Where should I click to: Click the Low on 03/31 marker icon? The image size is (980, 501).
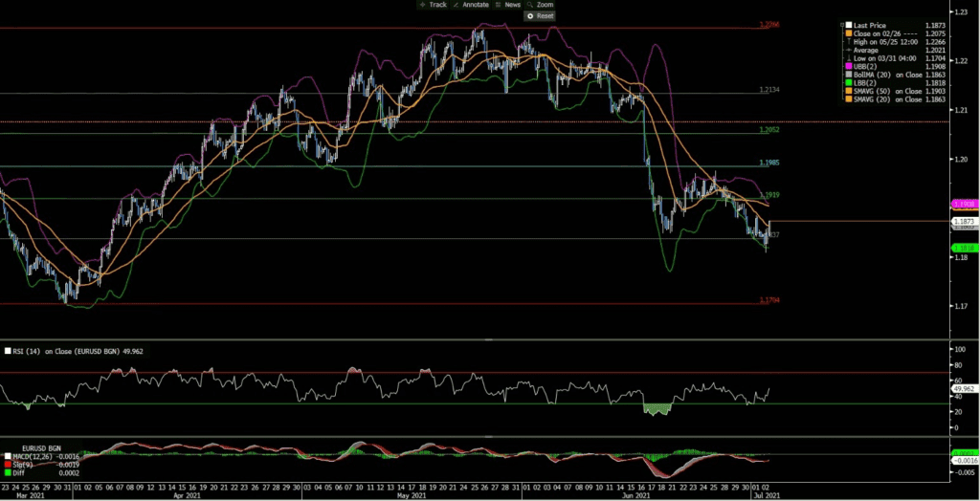[x=849, y=58]
